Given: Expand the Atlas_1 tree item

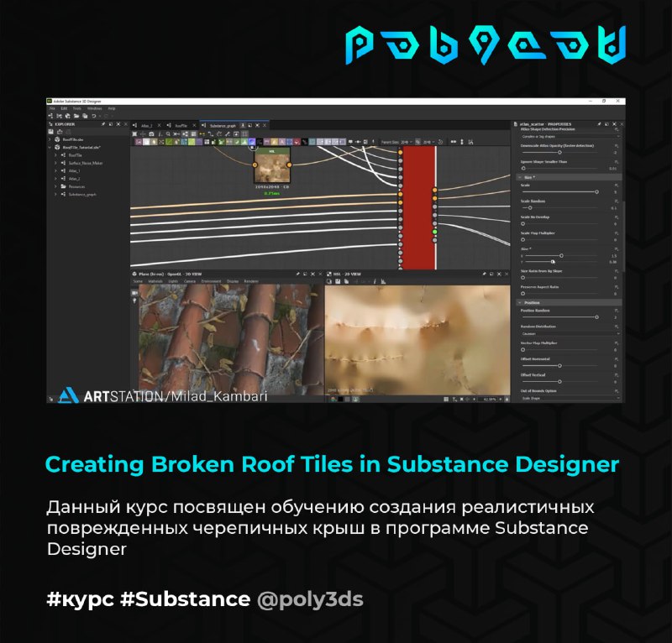Looking at the screenshot, I should click(55, 170).
